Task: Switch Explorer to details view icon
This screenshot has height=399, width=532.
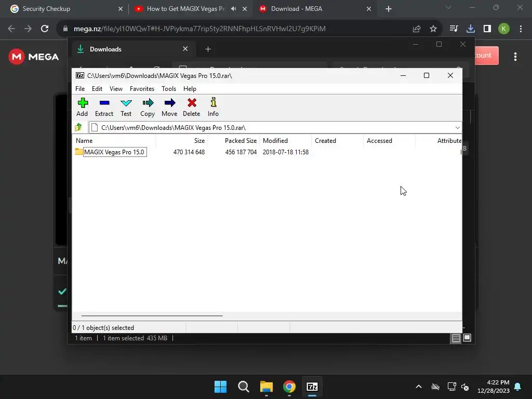Action: click(x=456, y=338)
